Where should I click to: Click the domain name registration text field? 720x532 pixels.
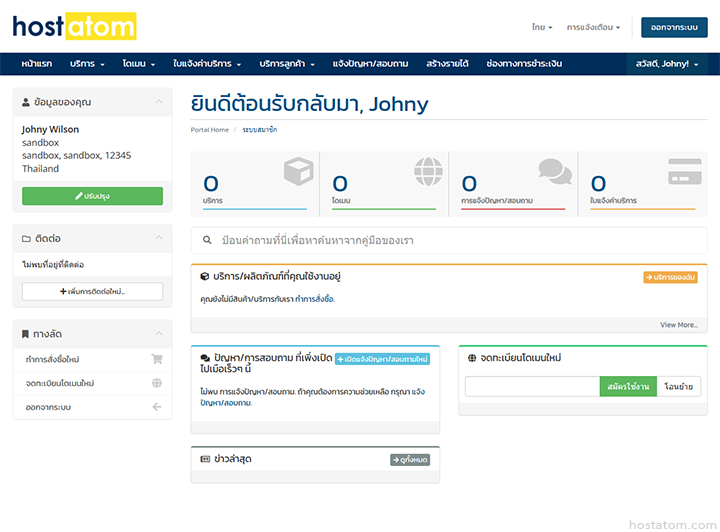[532, 386]
